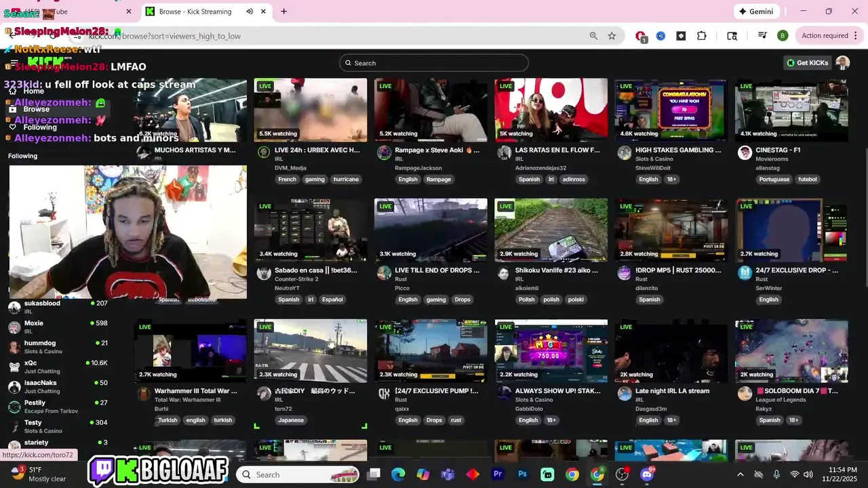Show hidden system tray icons

741,474
